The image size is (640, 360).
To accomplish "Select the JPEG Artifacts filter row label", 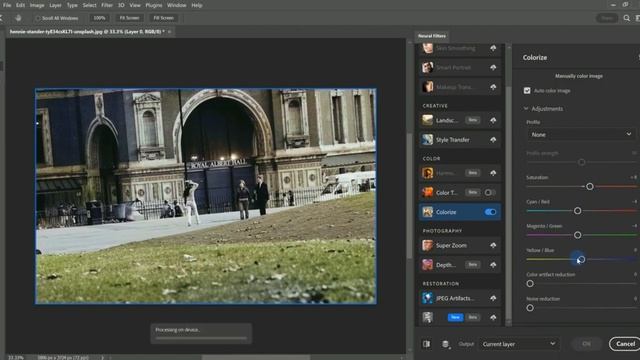I will point(455,298).
